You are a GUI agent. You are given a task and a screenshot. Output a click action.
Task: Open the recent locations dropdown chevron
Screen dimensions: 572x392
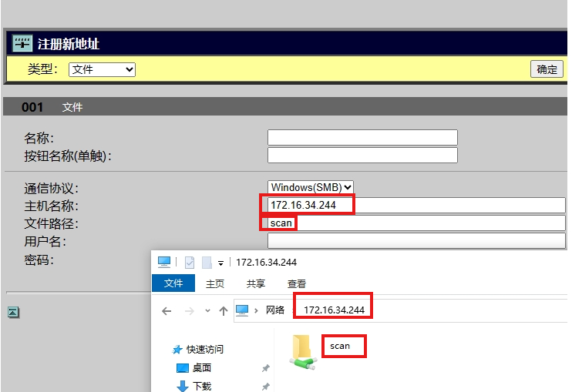point(207,311)
